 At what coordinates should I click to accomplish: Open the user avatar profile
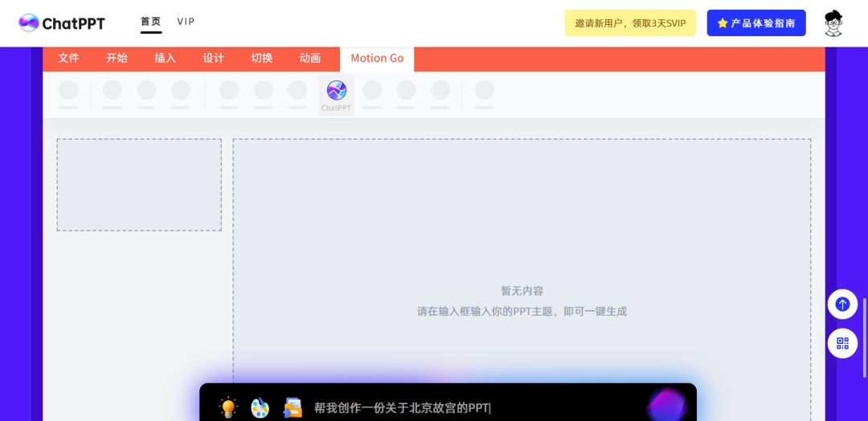tap(833, 23)
